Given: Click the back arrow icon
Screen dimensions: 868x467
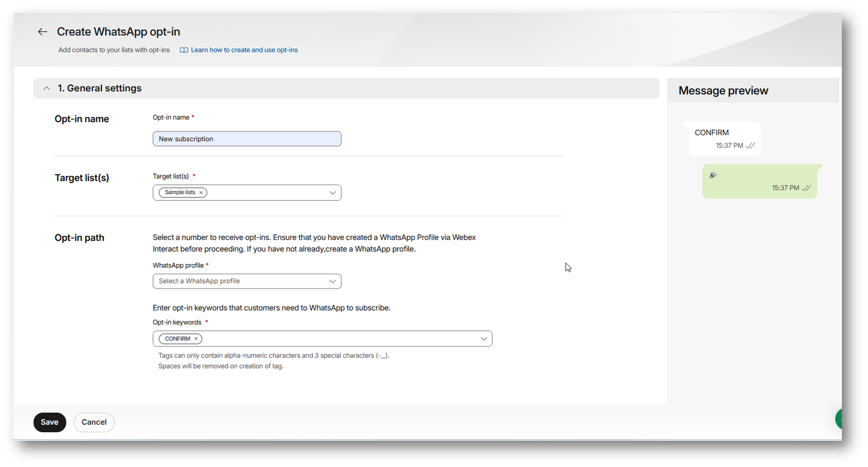Looking at the screenshot, I should 42,32.
